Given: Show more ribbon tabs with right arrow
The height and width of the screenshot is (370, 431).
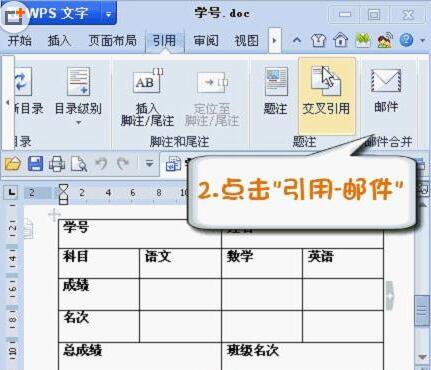Looking at the screenshot, I should pyautogui.click(x=275, y=41).
